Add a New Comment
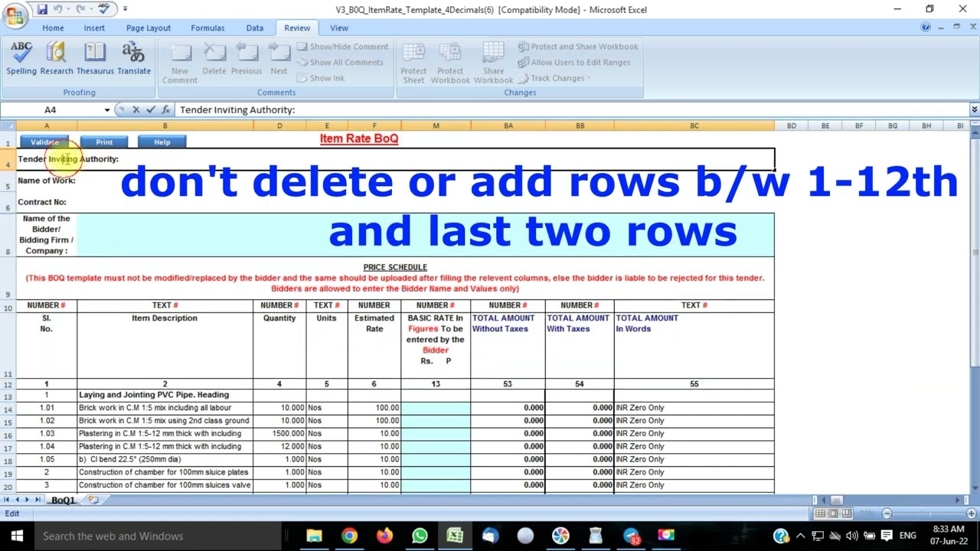The image size is (980, 551). pyautogui.click(x=180, y=63)
